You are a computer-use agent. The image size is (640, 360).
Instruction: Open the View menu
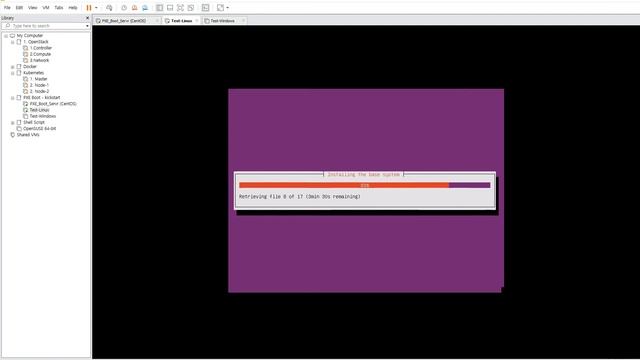click(33, 8)
